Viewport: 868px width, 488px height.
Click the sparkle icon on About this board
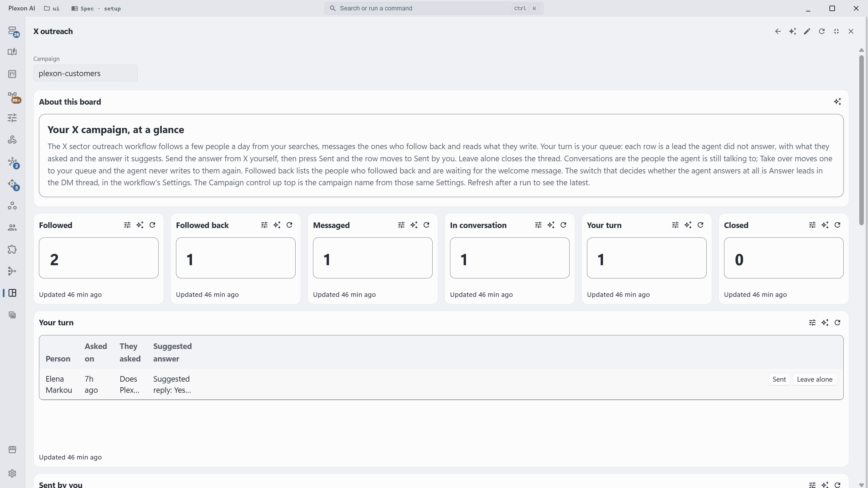point(837,102)
